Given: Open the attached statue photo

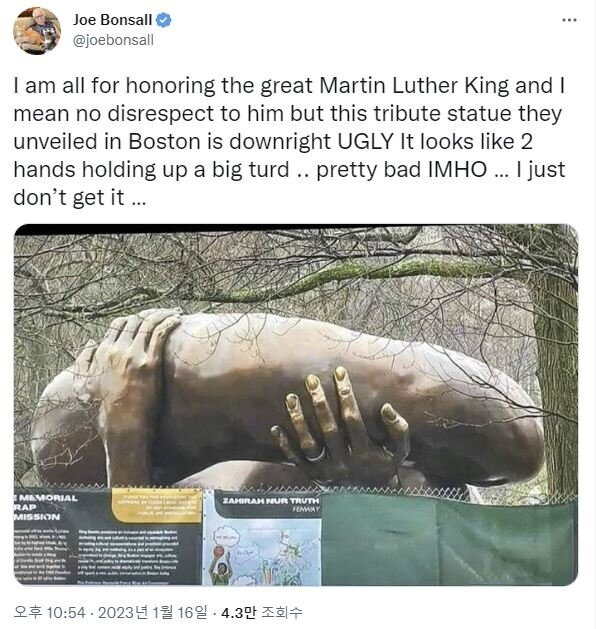Looking at the screenshot, I should [296, 405].
